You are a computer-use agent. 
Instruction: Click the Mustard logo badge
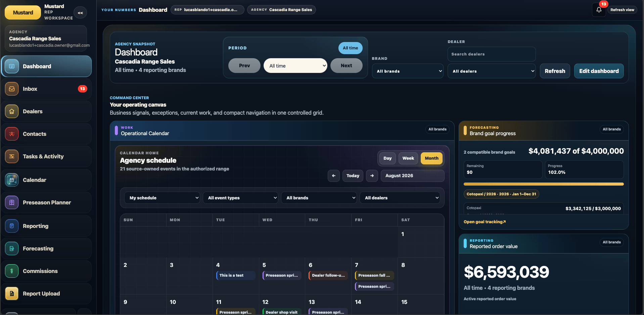[23, 13]
